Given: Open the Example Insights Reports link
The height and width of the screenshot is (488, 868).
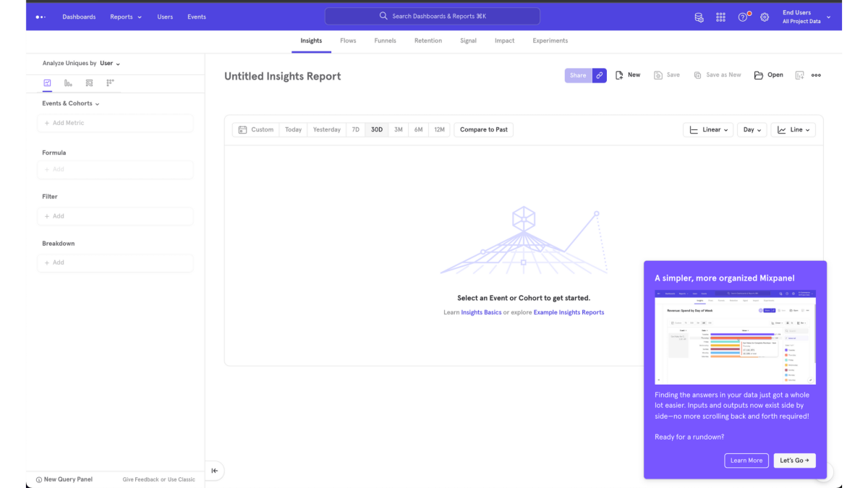Looking at the screenshot, I should coord(569,312).
